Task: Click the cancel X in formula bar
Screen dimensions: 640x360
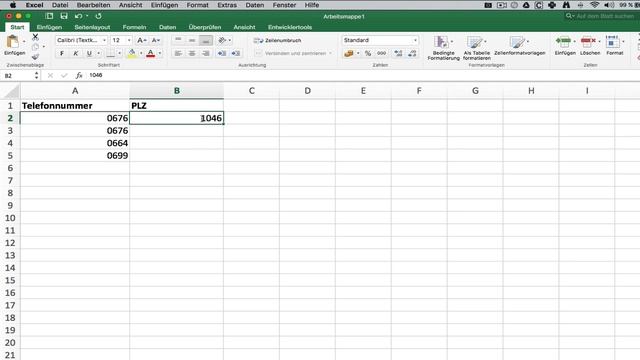Action: click(50, 76)
